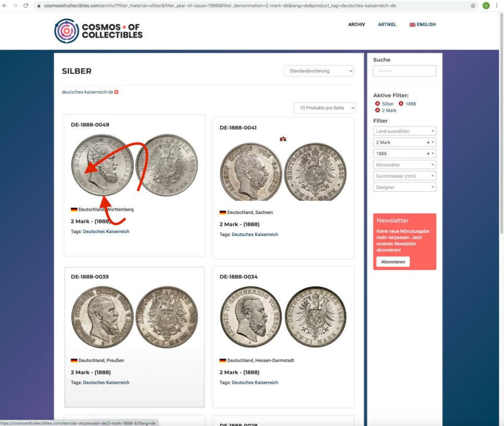
Task: Open the ARCHIV navigation menu
Action: click(x=356, y=24)
